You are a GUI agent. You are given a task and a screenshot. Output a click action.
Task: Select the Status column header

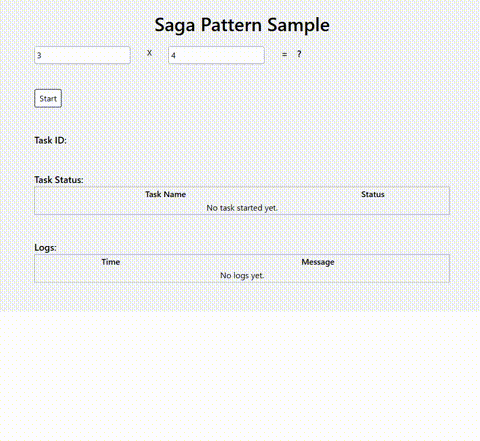pyautogui.click(x=373, y=194)
